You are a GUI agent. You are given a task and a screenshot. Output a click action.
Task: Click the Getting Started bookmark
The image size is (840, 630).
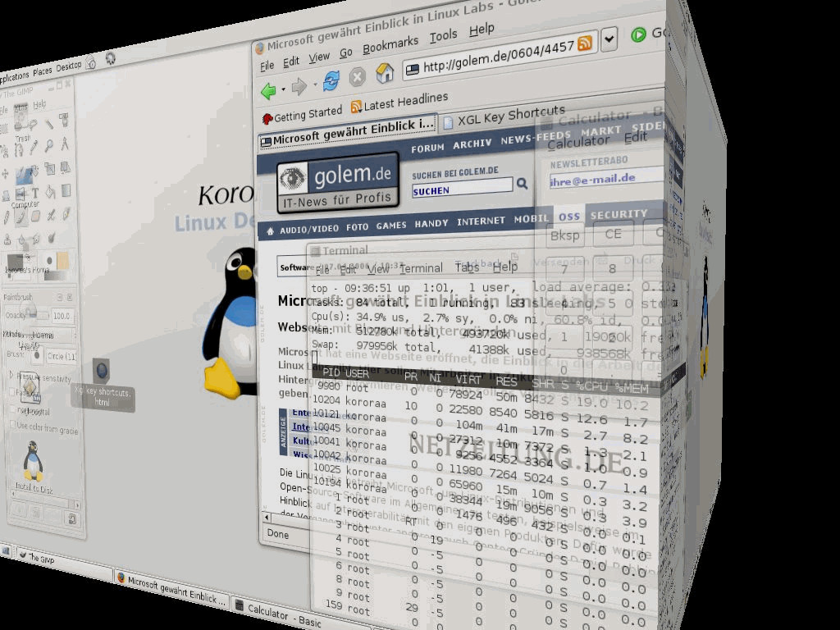pyautogui.click(x=302, y=115)
